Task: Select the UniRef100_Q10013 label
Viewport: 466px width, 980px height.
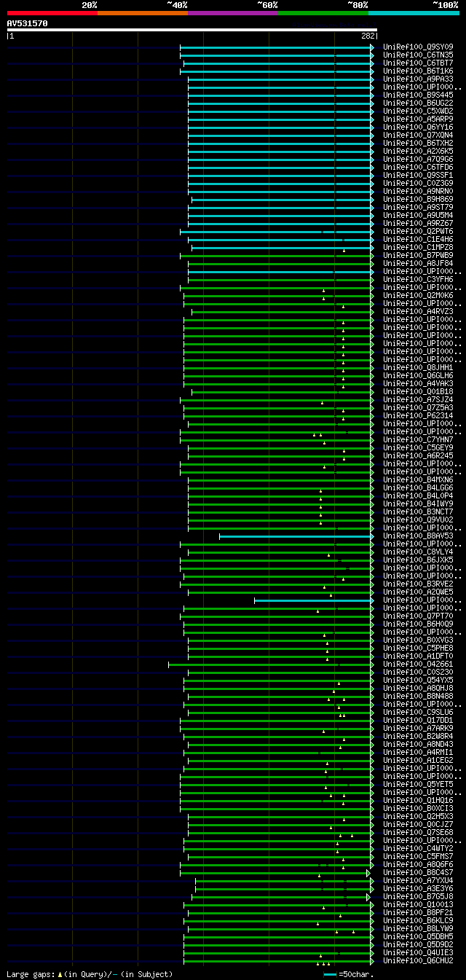Action: click(418, 904)
